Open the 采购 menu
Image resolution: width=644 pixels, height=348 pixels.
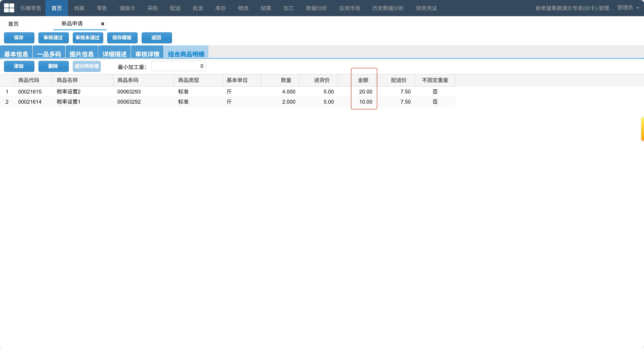pos(152,8)
